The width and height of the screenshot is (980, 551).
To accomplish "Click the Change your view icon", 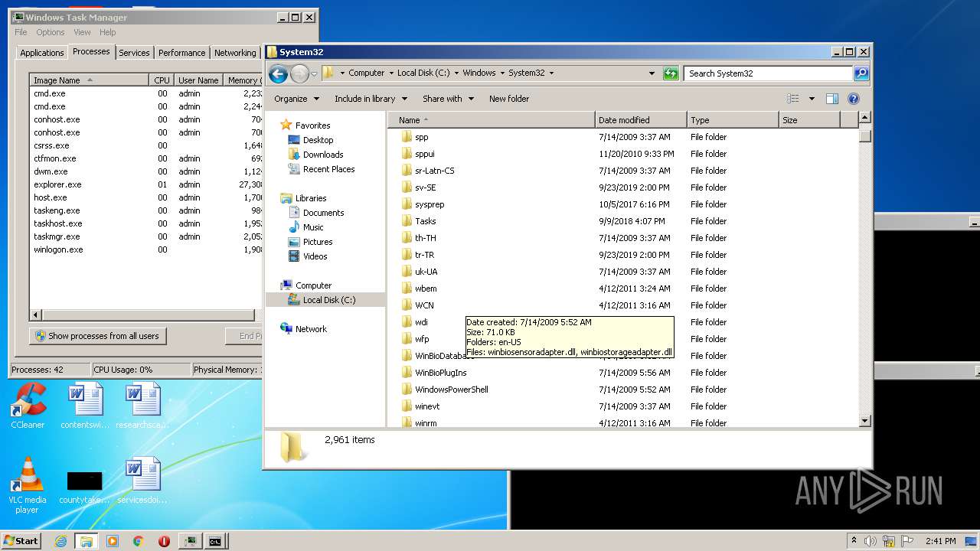I will click(793, 99).
